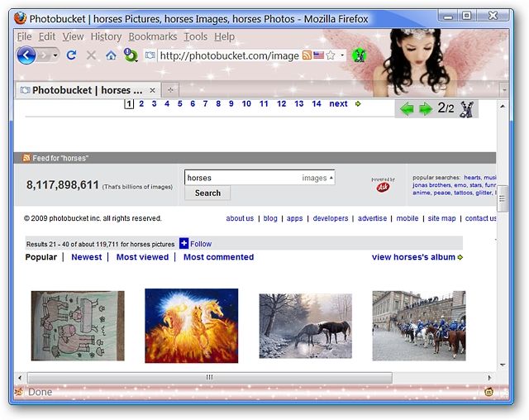Click the RSS feed icon in the address bar

coord(307,55)
